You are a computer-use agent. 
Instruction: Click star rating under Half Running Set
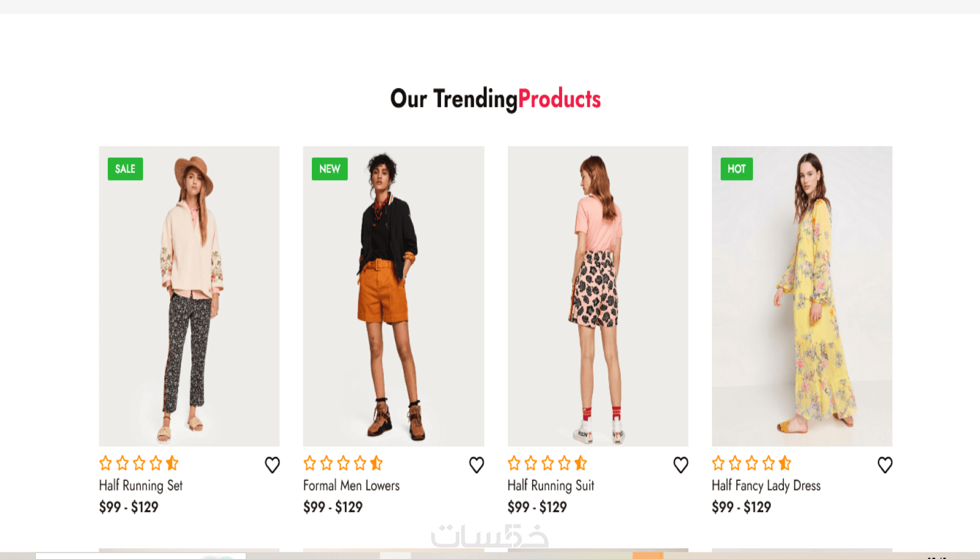click(x=139, y=463)
